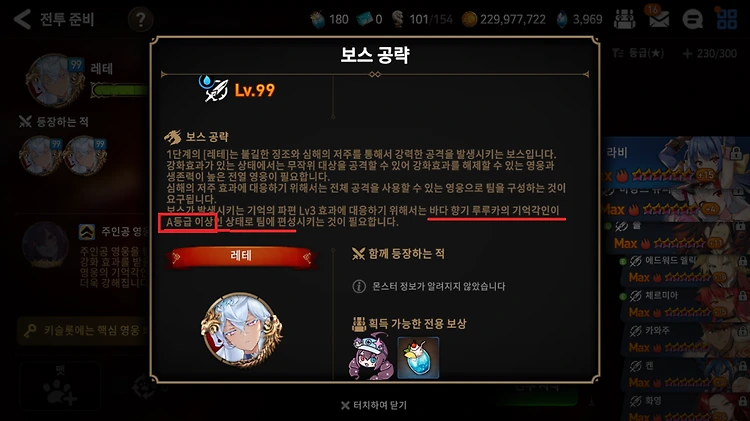
Task: Open the chat bubble icon
Action: (x=692, y=20)
